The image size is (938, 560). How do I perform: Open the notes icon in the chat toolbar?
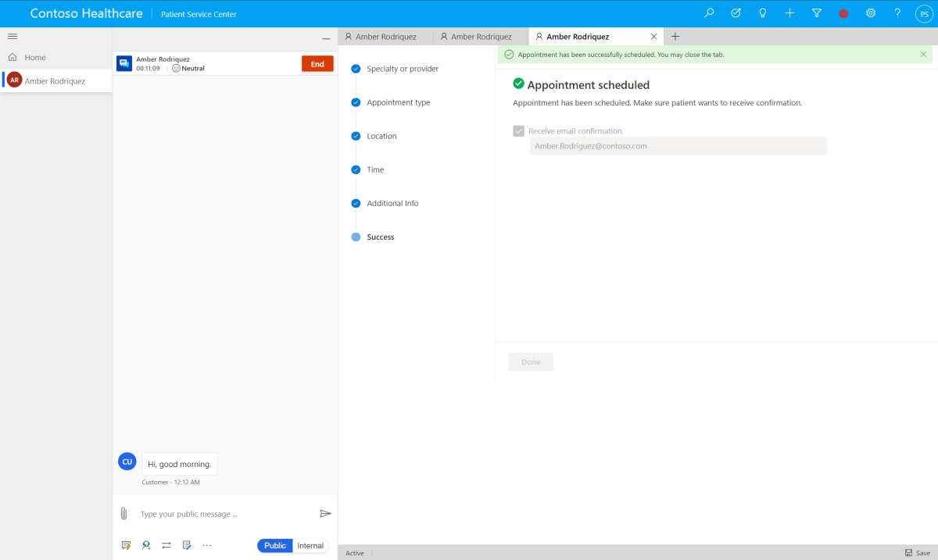187,545
